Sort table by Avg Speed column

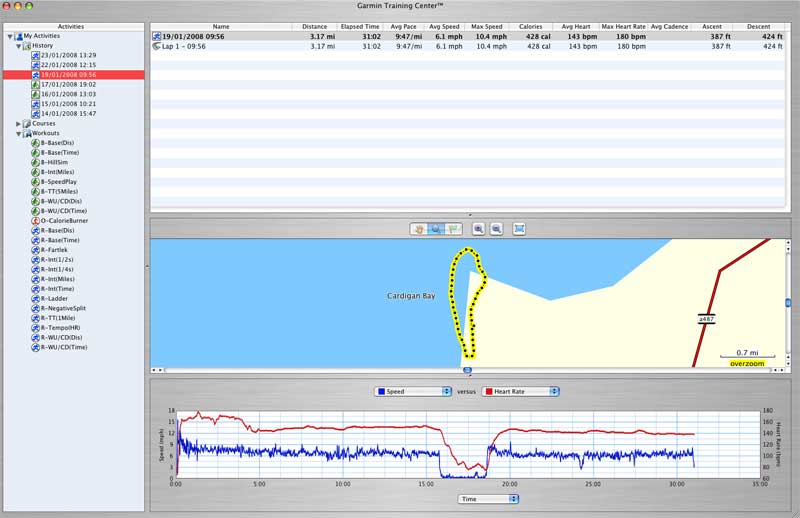(444, 27)
